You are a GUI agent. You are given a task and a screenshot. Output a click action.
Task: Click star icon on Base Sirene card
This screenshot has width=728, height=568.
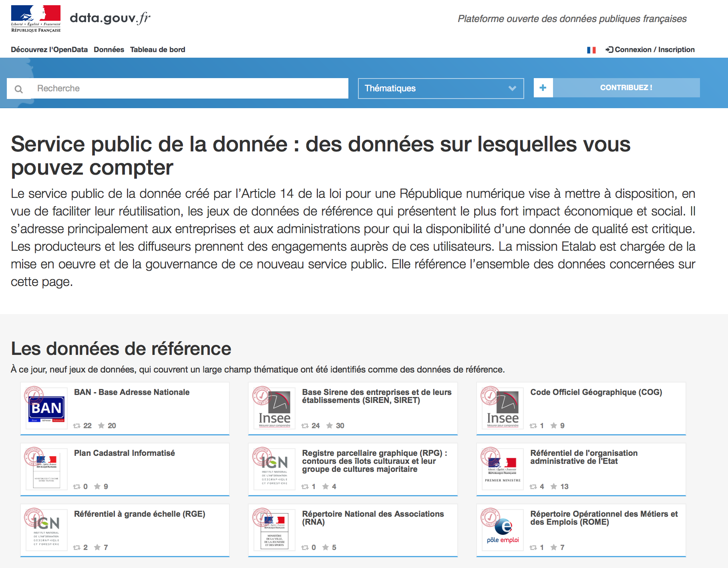coord(330,425)
